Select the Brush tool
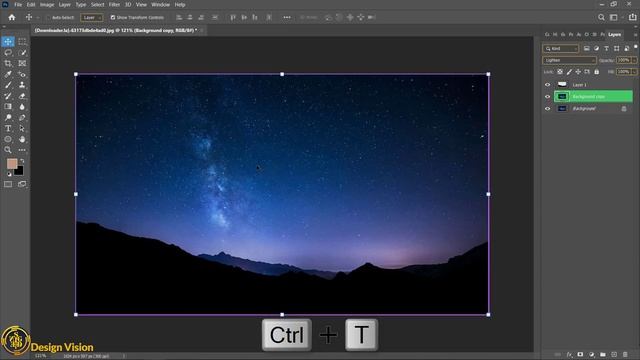The height and width of the screenshot is (360, 640). [x=8, y=85]
